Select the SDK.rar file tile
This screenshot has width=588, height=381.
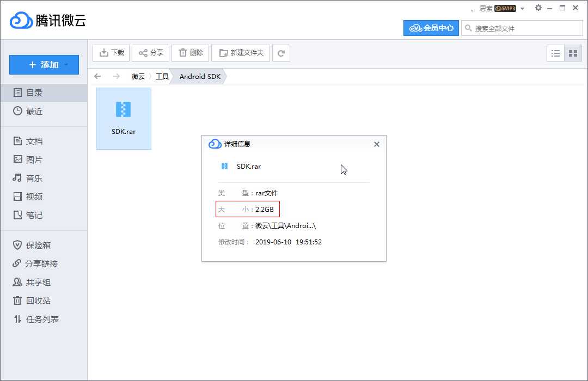point(124,119)
